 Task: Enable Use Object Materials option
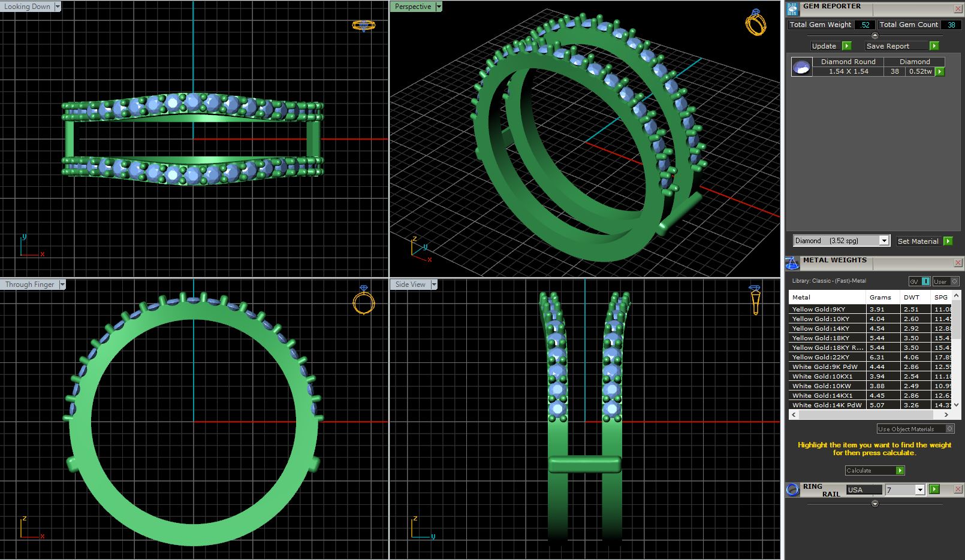[950, 429]
